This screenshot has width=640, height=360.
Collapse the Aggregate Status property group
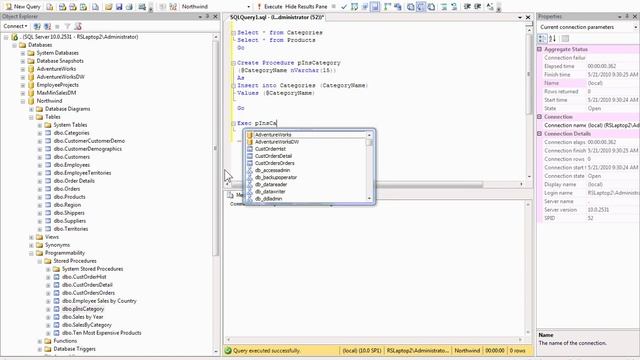point(540,49)
